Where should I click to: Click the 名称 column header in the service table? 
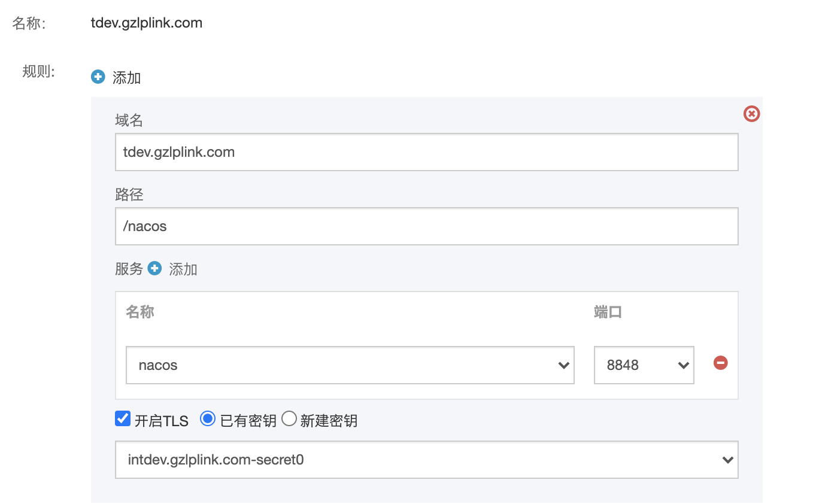[x=140, y=312]
